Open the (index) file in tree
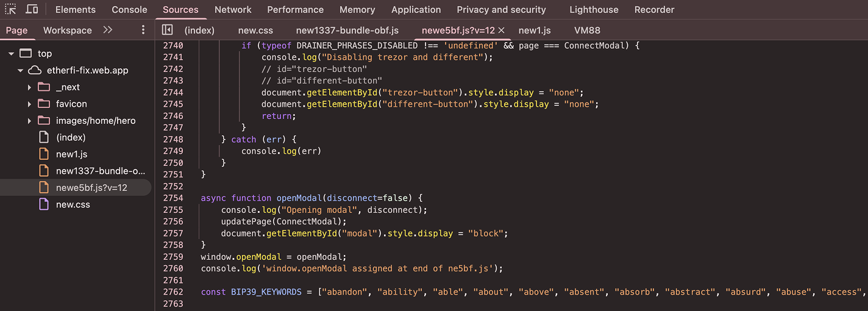 (71, 138)
